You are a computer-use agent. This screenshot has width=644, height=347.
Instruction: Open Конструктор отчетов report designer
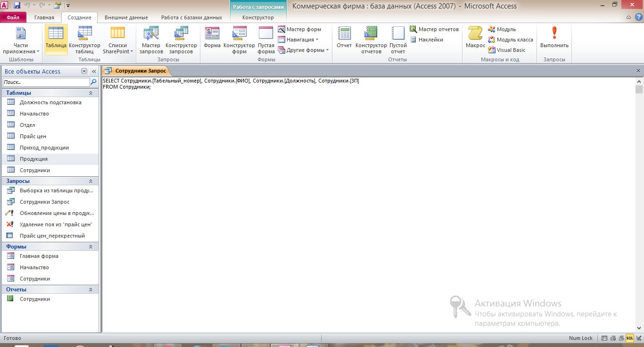coord(371,41)
